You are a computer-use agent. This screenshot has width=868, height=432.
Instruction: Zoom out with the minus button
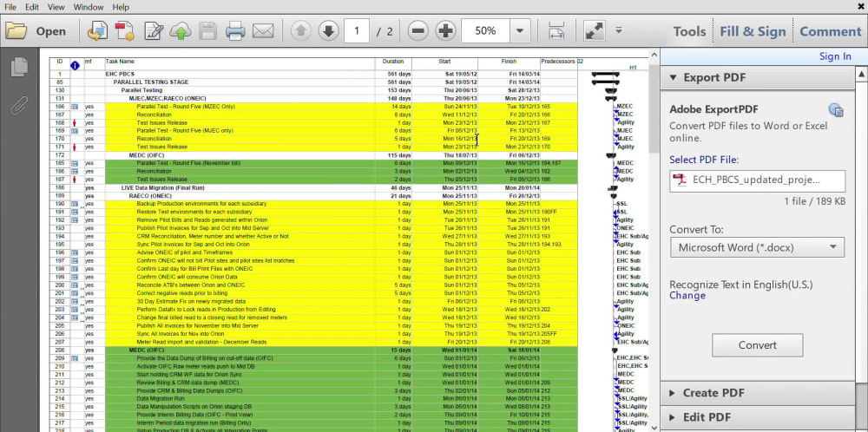(x=418, y=31)
